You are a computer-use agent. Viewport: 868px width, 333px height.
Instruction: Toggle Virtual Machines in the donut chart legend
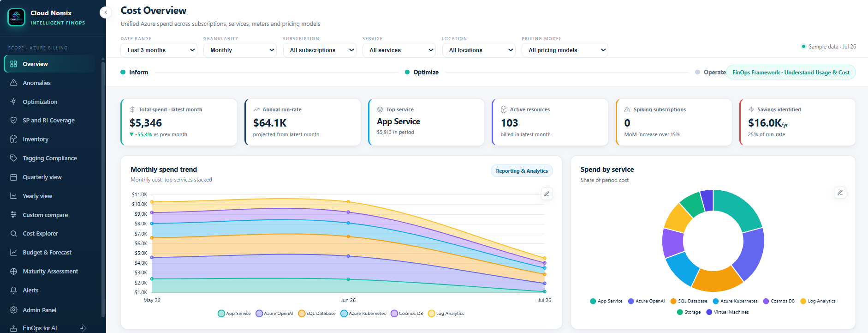727,312
